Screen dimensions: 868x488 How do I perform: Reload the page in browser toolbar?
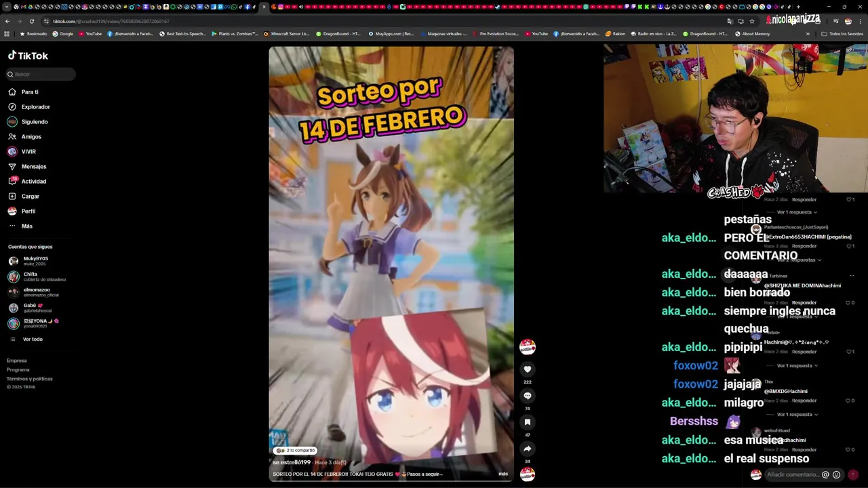tap(31, 21)
